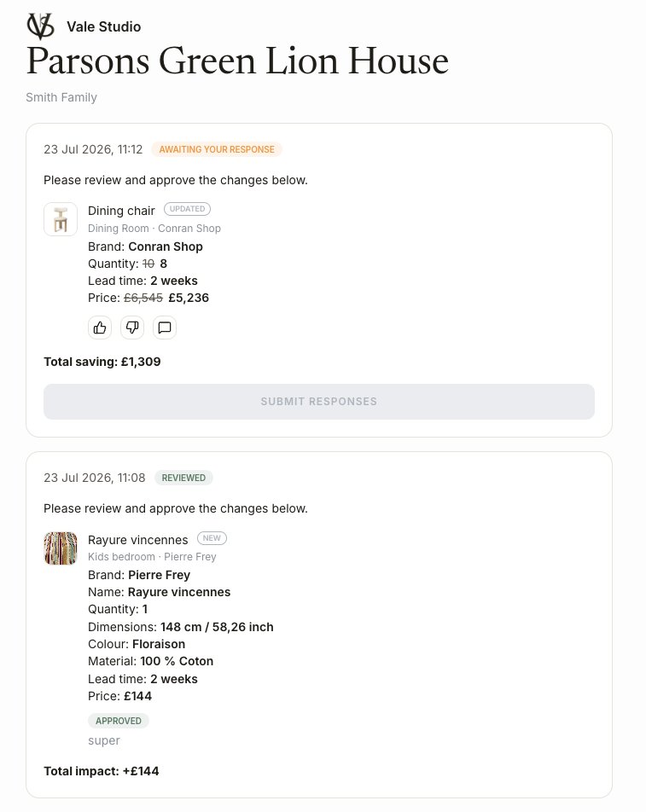
Task: Click the Awaiting Your Response status badge
Action: click(x=217, y=149)
